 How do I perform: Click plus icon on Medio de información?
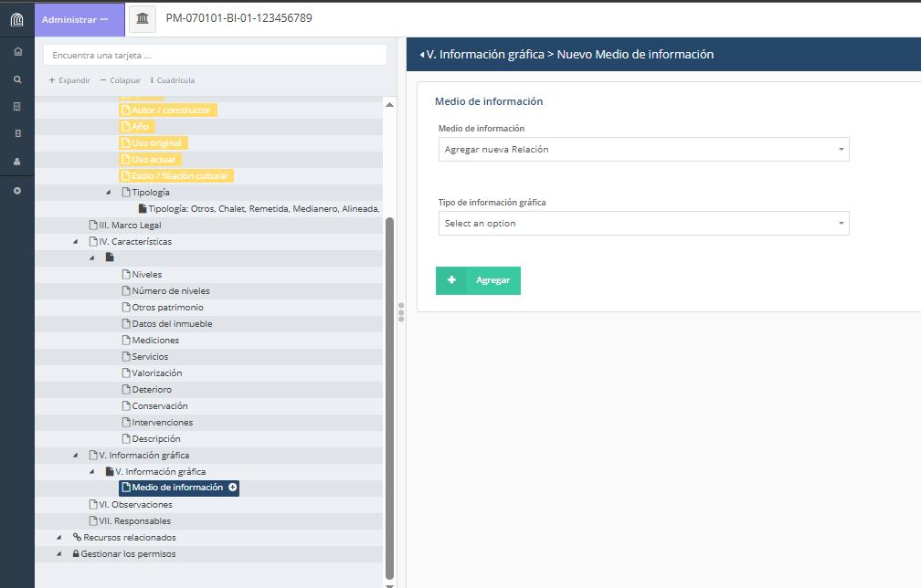233,488
